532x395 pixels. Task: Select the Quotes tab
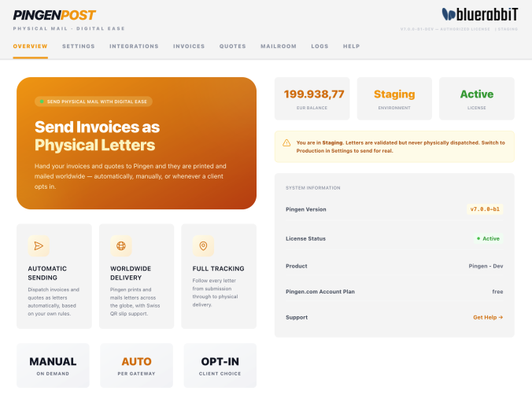tap(232, 46)
